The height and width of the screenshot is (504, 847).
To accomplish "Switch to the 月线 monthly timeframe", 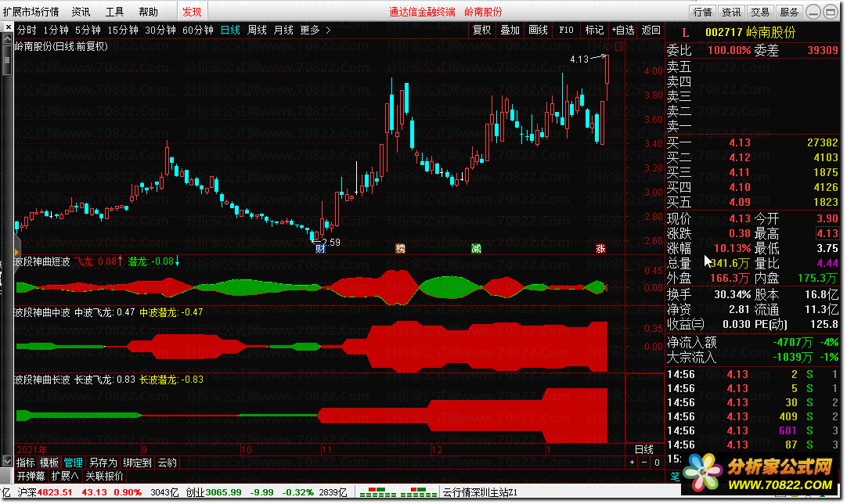I will [x=283, y=31].
